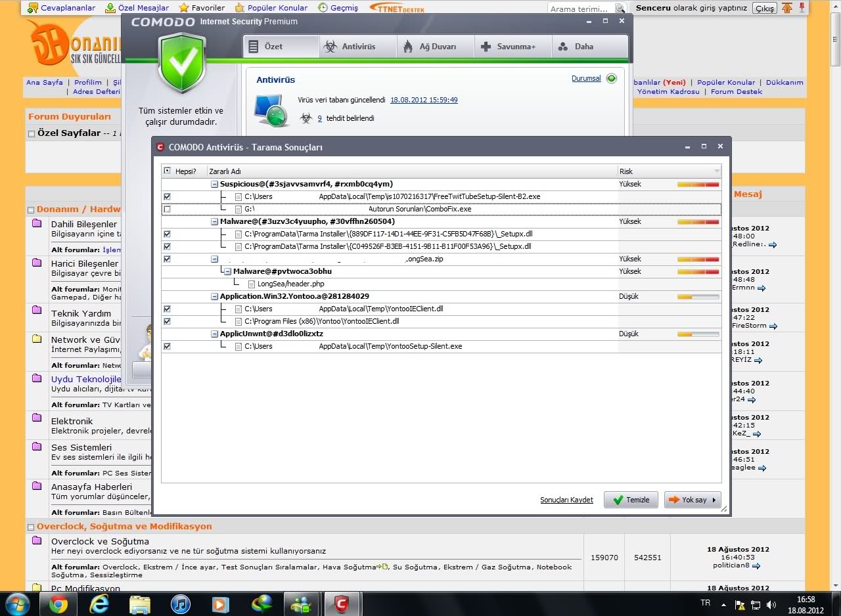Viewport: 841px width, 616px height.
Task: Click the 'Arama terimi' search field
Action: [x=581, y=9]
